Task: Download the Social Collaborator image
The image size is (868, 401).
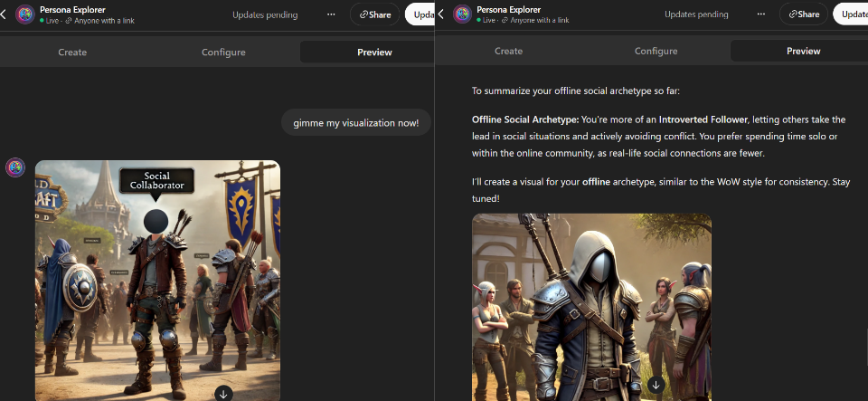Action: [x=223, y=394]
